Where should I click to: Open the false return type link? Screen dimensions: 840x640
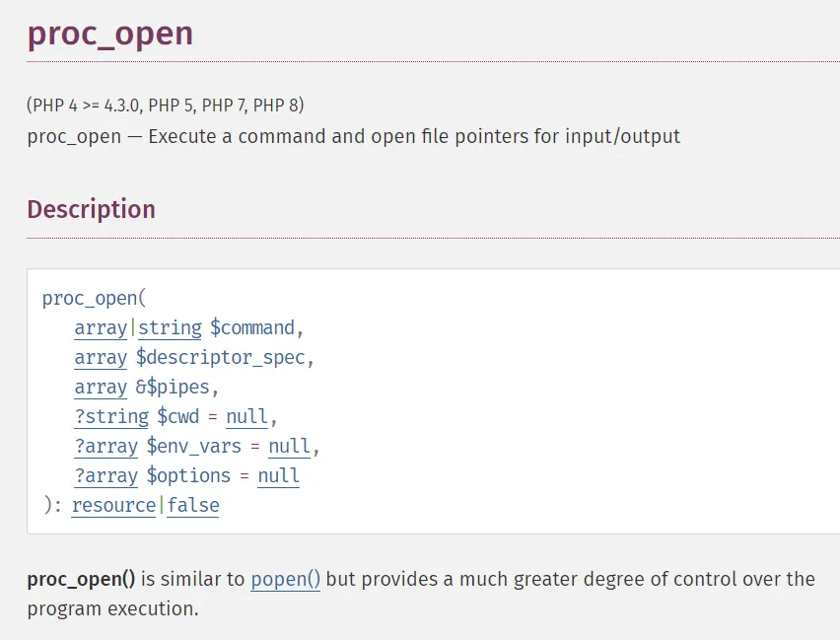coord(193,505)
